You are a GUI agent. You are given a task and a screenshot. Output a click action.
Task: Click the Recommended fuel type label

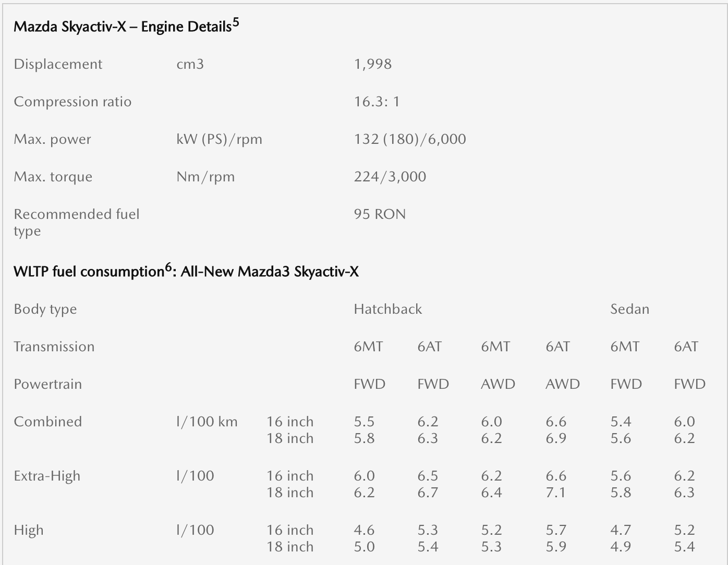pyautogui.click(x=76, y=222)
